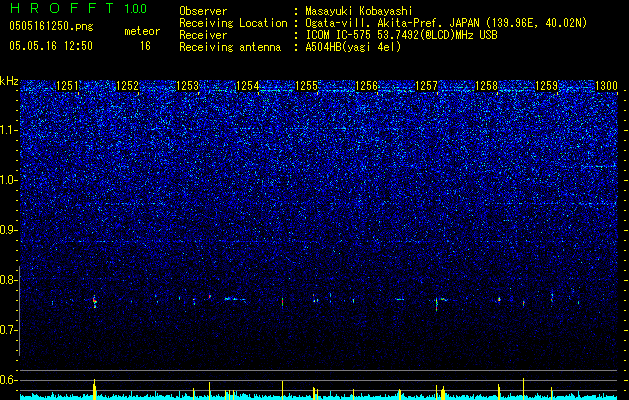Click the Ogata-vill. Akita-Pref. JAPAN location text
Viewport: 629px width, 400px height.
click(446, 23)
